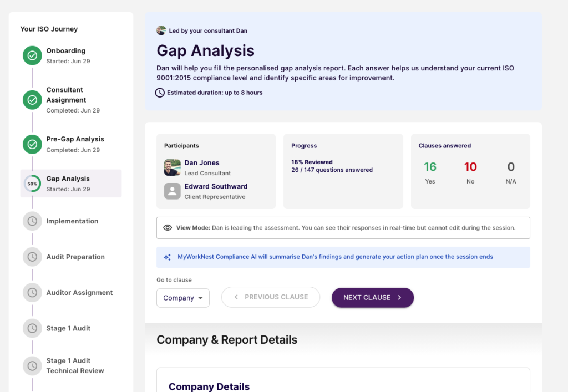Click the estimated duration clock icon
Screen dimensions: 568x392
tap(160, 93)
